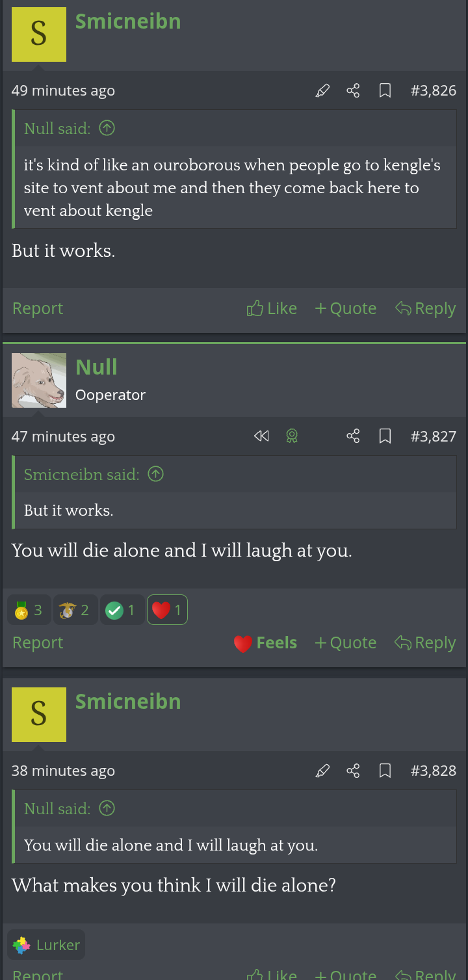
Task: Reply to post #3,826
Action: click(x=425, y=308)
